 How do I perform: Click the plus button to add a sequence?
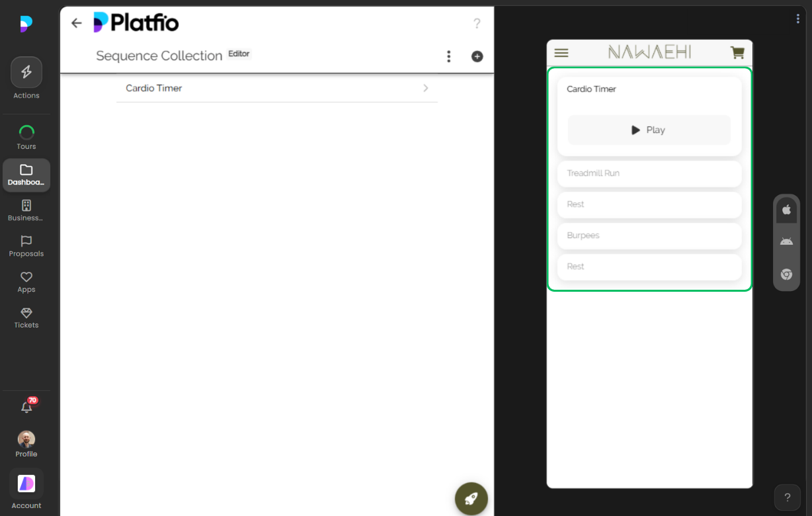tap(477, 56)
